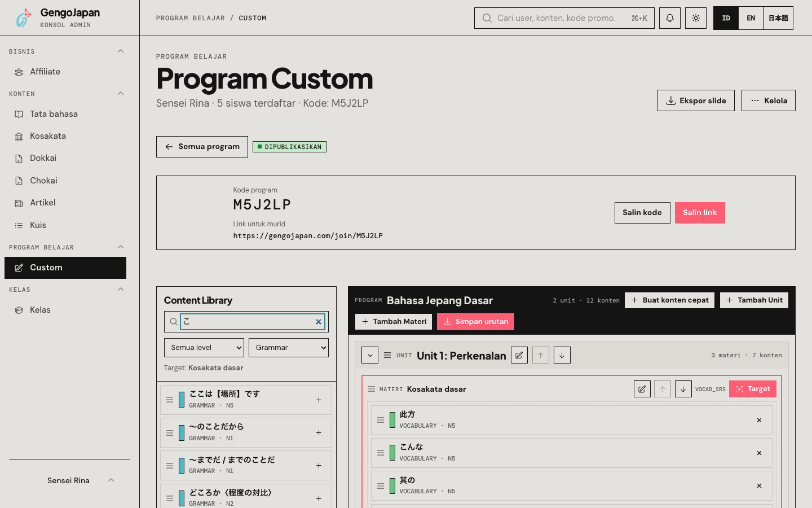Edit the Unit 1: Perkenalan title pencil icon
Image resolution: width=812 pixels, height=508 pixels.
(519, 355)
